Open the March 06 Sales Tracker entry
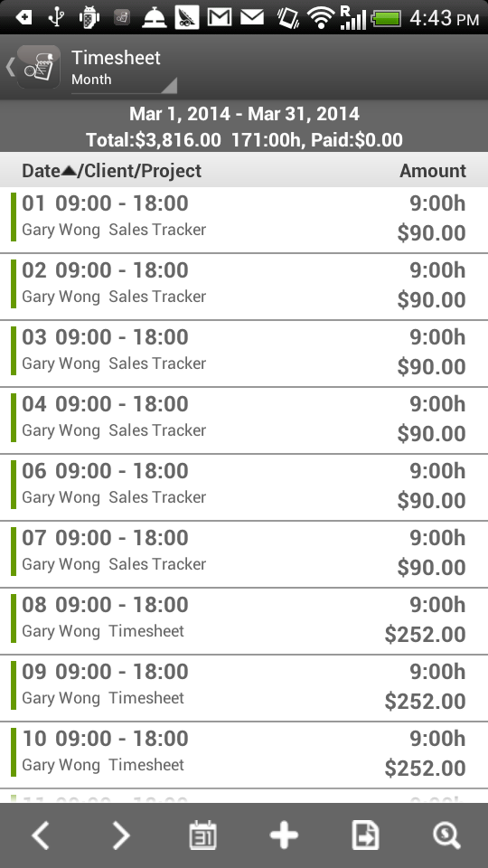The image size is (488, 868). point(244,487)
